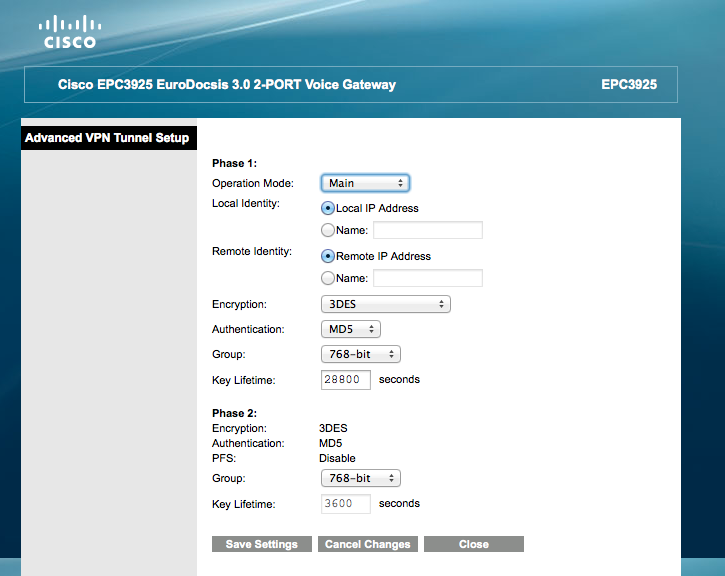Select Local IP Address radio button

327,208
